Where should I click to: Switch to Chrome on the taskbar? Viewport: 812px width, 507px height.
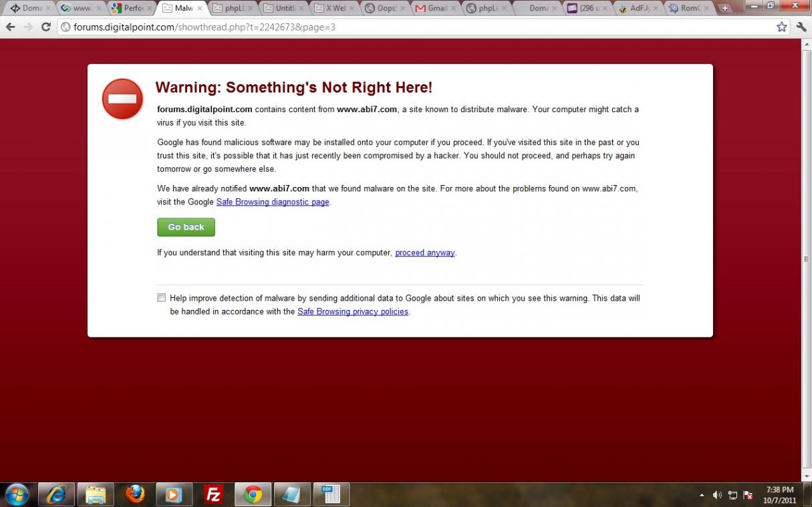(253, 494)
